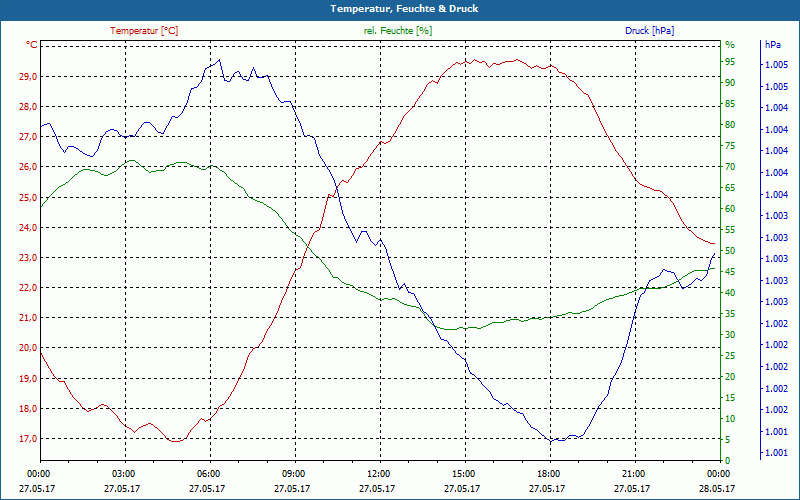Viewport: 800px width, 500px height.
Task: Click the 21,0 temperature axis value
Action: click(28, 318)
